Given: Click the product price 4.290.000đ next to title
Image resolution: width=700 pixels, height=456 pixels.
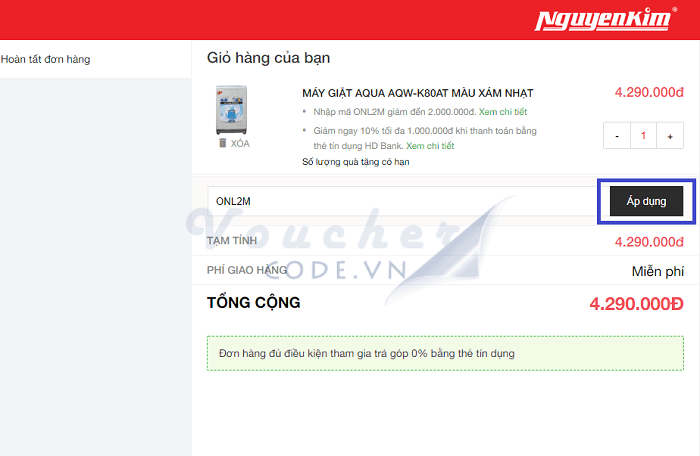Looking at the screenshot, I should [x=649, y=92].
